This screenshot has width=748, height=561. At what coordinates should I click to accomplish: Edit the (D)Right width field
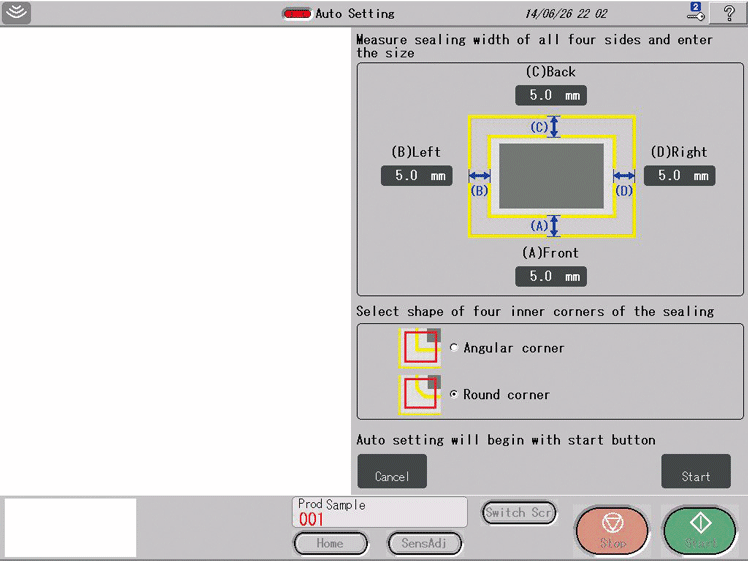point(679,176)
